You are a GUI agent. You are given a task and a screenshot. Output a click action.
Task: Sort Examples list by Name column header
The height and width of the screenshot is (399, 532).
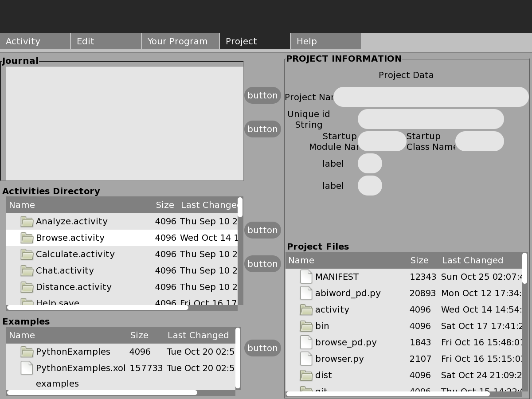[22, 335]
